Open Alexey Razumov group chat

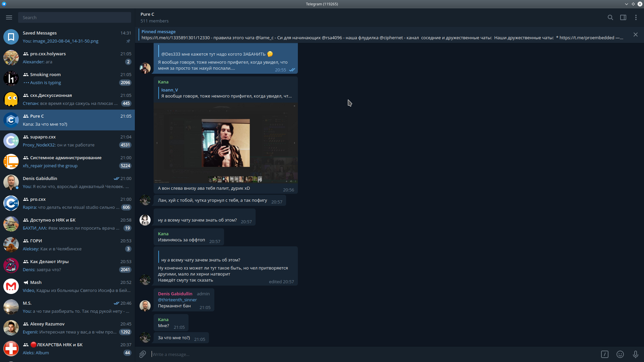coord(67,328)
